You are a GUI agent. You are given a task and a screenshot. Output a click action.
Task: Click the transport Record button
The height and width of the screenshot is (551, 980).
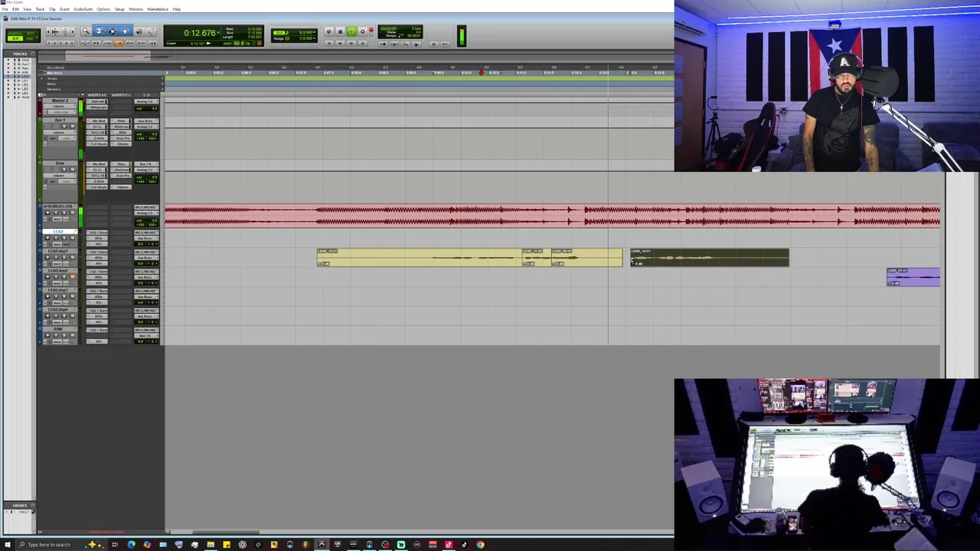tap(363, 31)
